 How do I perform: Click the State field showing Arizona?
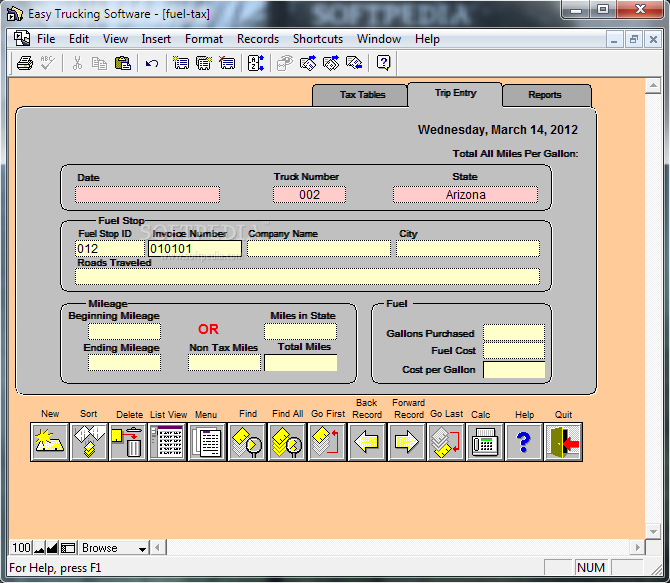click(465, 194)
